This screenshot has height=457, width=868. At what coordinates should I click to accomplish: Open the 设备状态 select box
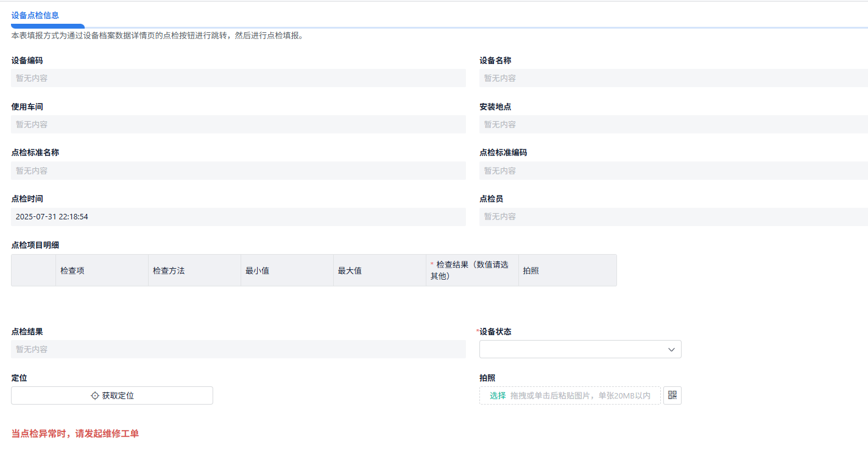[580, 349]
